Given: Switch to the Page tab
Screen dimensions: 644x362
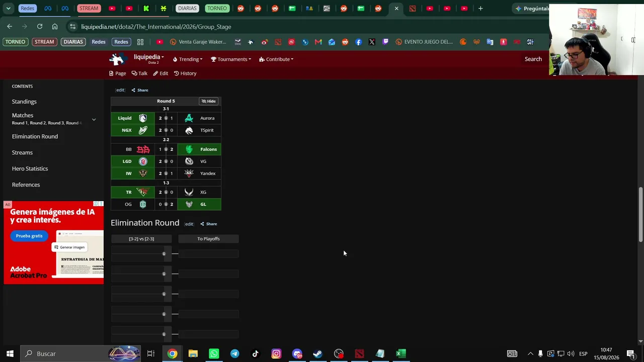Looking at the screenshot, I should (x=118, y=73).
